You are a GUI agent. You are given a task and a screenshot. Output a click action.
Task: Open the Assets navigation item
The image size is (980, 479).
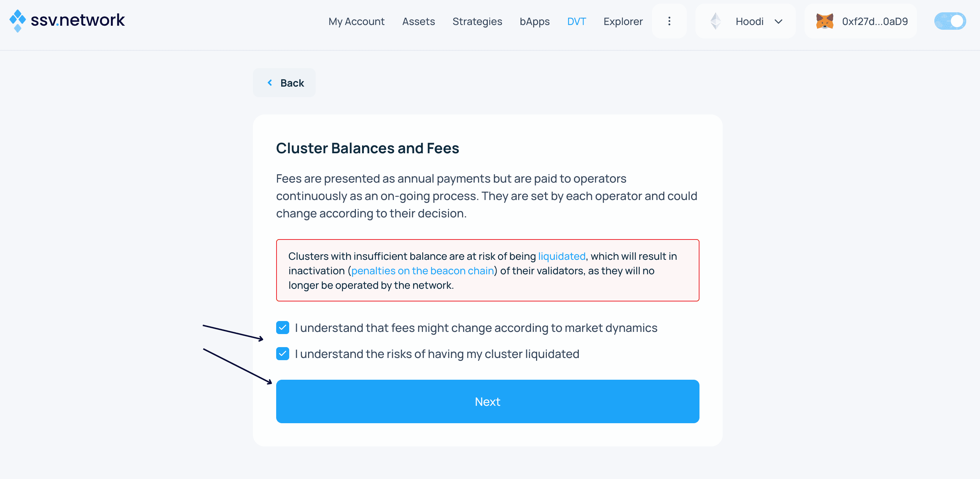coord(419,21)
